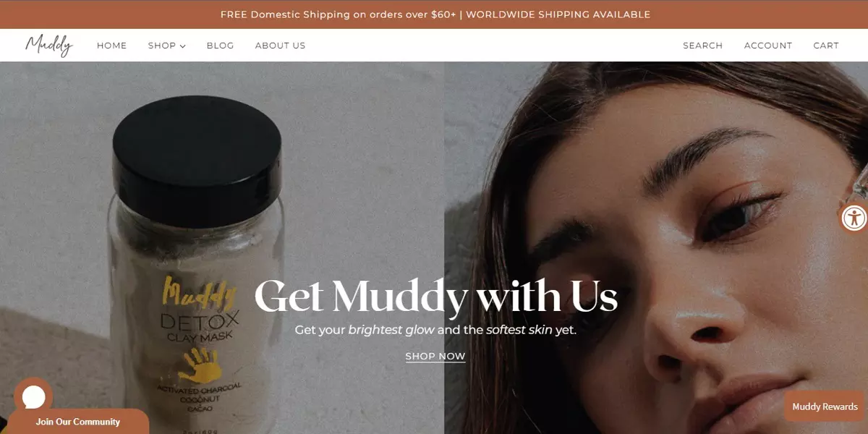The image size is (868, 434).
Task: Click the Get Muddy with Us headline
Action: click(435, 297)
